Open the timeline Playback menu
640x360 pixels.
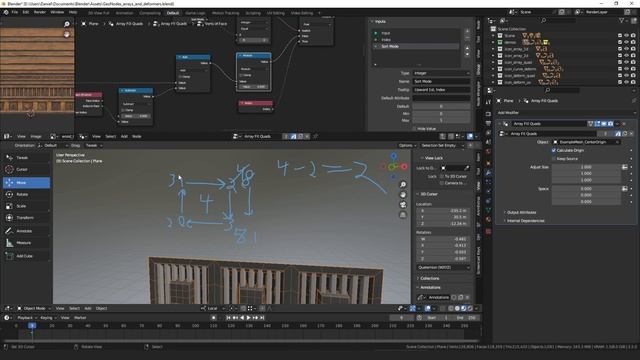27,318
